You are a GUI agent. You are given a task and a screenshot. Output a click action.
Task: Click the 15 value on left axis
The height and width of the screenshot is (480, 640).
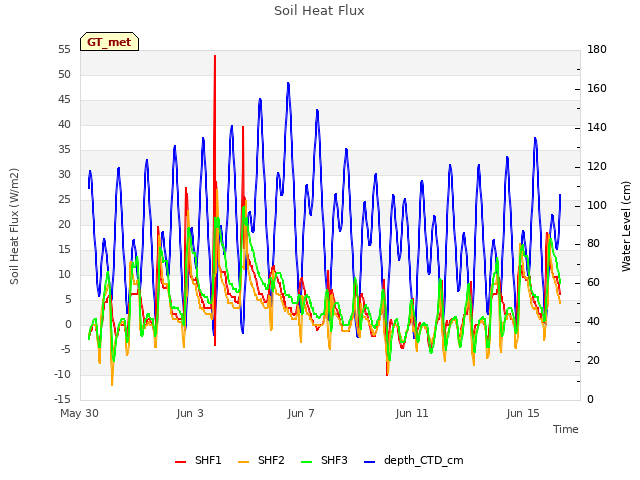64,250
